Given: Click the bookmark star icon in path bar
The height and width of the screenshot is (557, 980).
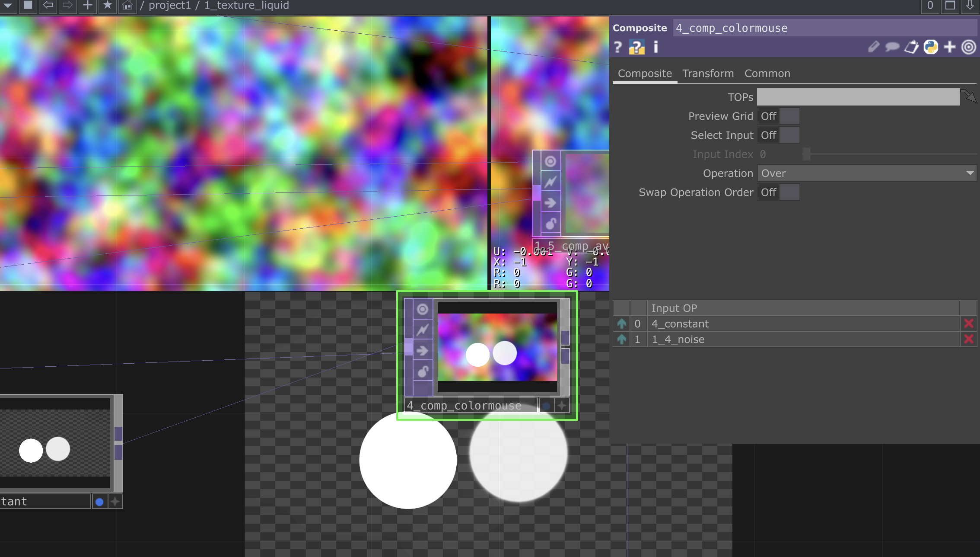Looking at the screenshot, I should (x=108, y=6).
